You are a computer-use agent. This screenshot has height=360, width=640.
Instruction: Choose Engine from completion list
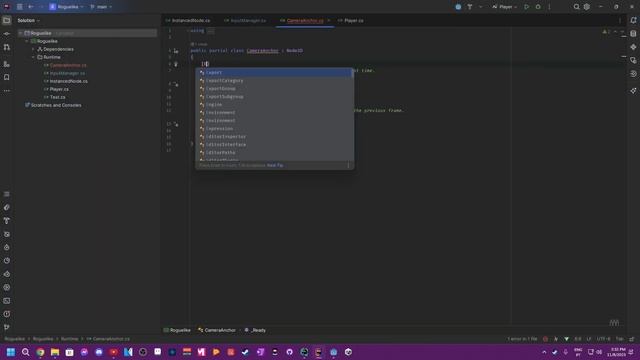(273, 104)
